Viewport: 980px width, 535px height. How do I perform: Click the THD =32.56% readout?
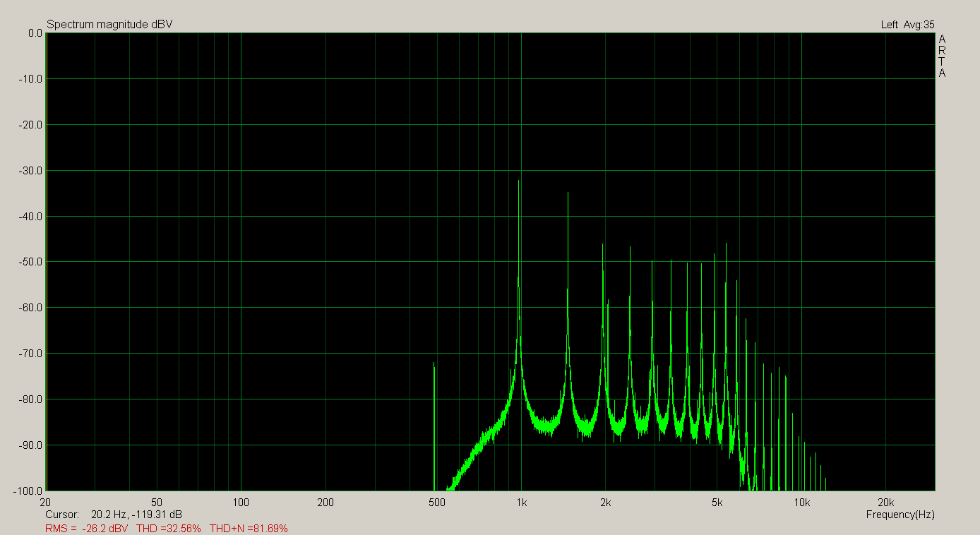click(168, 528)
